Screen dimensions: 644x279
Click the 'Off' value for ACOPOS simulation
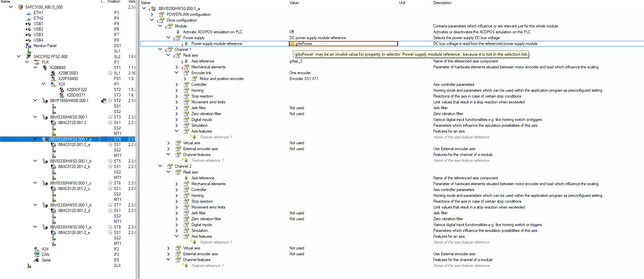click(x=292, y=32)
